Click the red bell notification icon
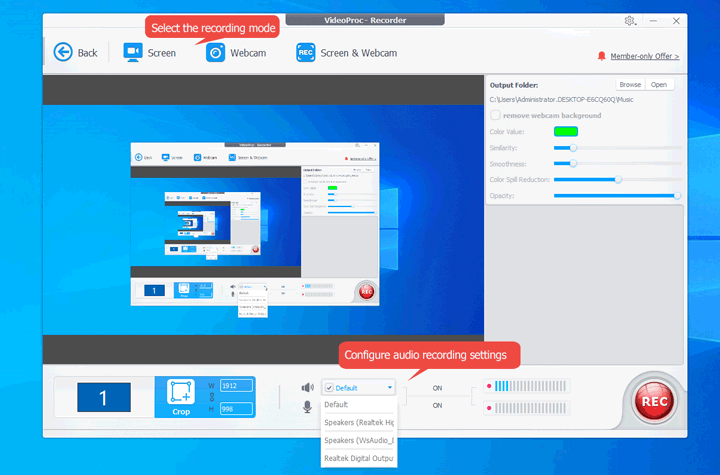Screen dimensions: 720x475 coord(602,56)
